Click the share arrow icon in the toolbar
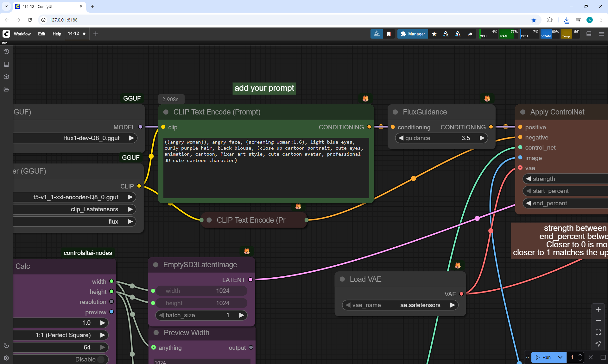The image size is (608, 364). [470, 34]
